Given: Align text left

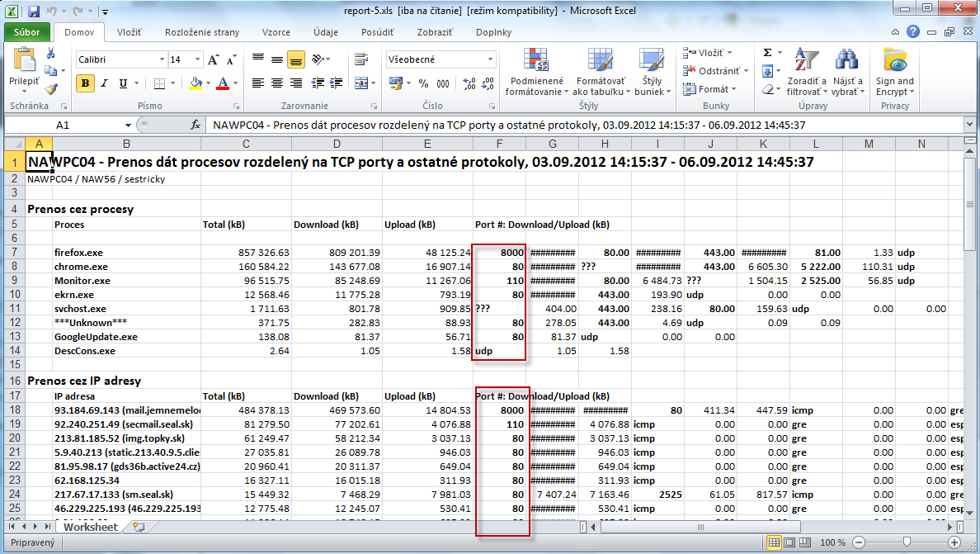Looking at the screenshot, I should coord(258,83).
